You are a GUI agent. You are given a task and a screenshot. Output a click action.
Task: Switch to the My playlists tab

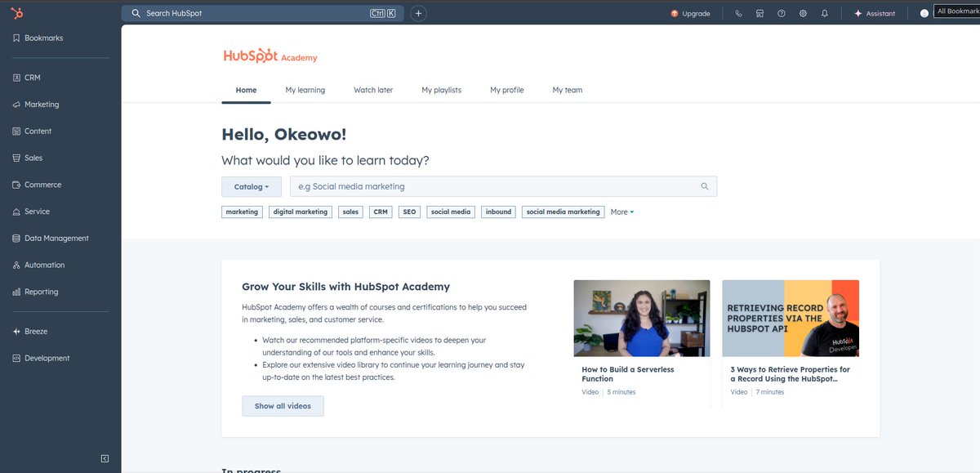[x=442, y=90]
